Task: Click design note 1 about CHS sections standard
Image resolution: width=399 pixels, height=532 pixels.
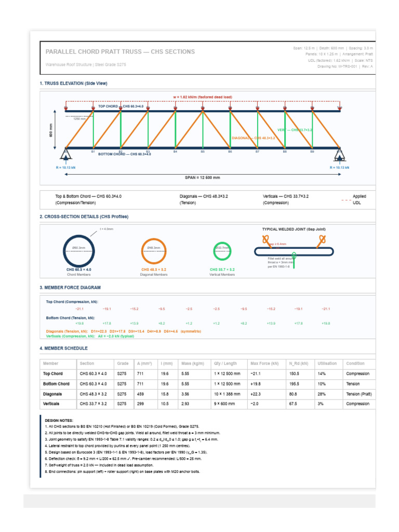Action: (122, 427)
